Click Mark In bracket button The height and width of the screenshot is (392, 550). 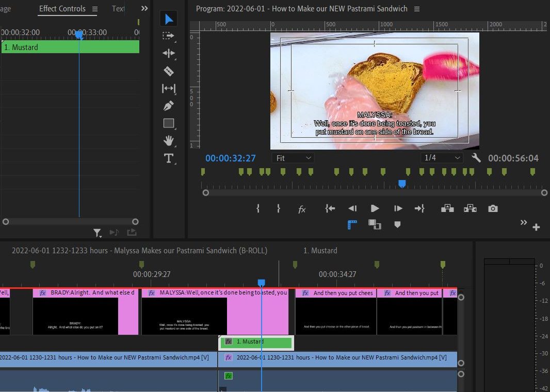pos(258,208)
